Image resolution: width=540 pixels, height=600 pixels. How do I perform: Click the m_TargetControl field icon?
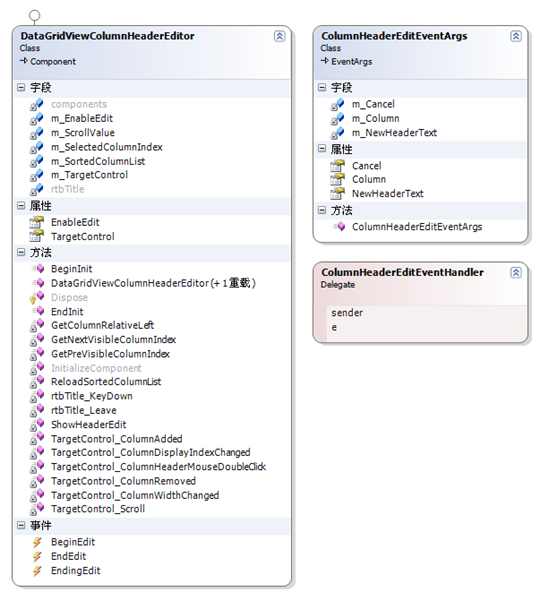pos(37,175)
